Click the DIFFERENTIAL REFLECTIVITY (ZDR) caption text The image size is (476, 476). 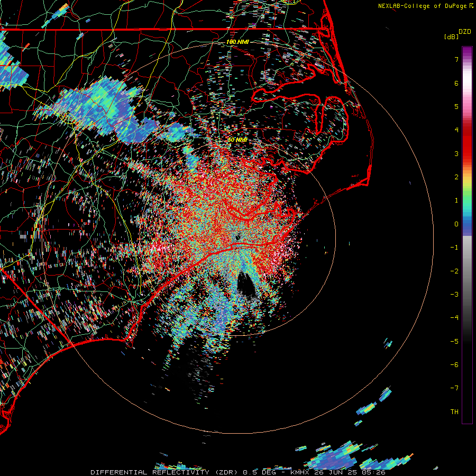point(165,472)
